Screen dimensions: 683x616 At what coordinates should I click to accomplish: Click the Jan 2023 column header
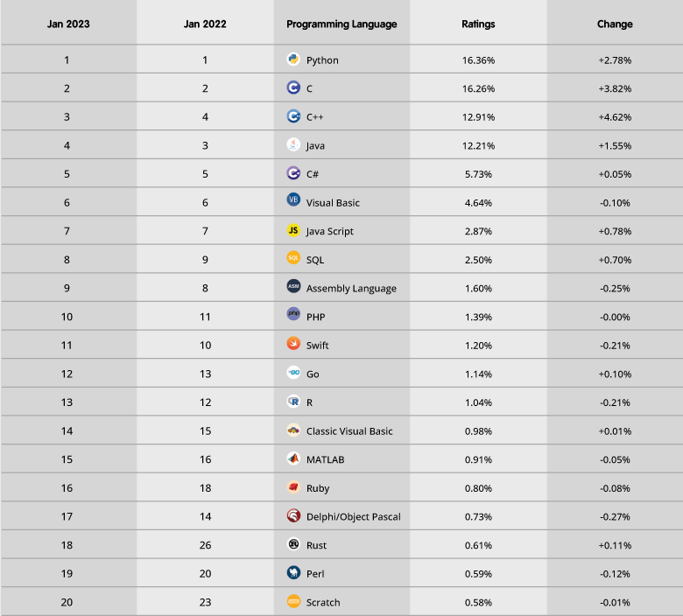click(67, 24)
